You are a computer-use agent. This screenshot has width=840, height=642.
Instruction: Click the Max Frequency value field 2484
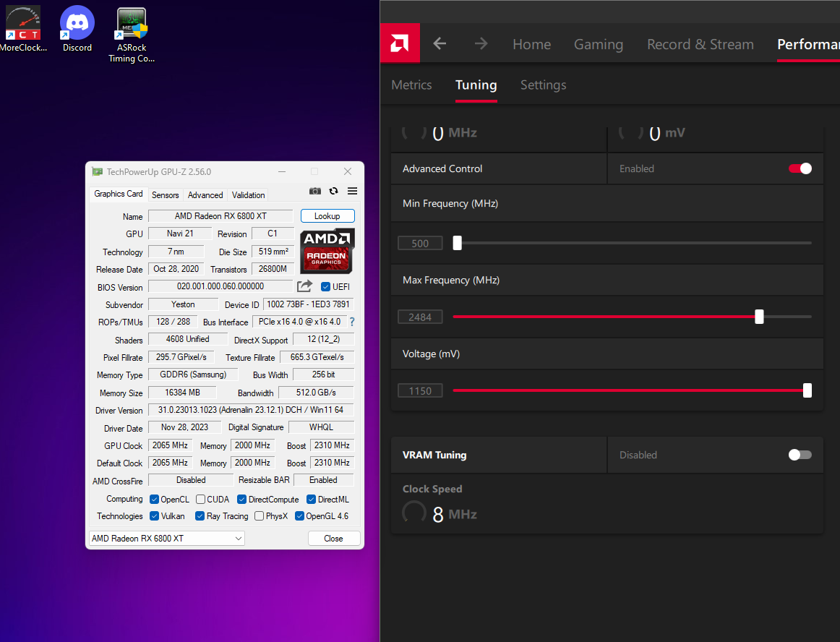tap(420, 317)
